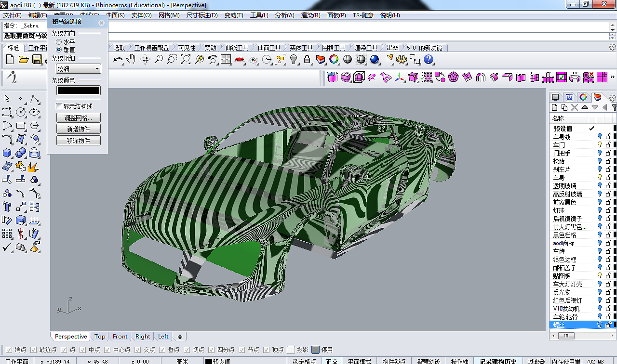617x364 pixels.
Task: Click the black stripe color swatch
Action: [79, 90]
